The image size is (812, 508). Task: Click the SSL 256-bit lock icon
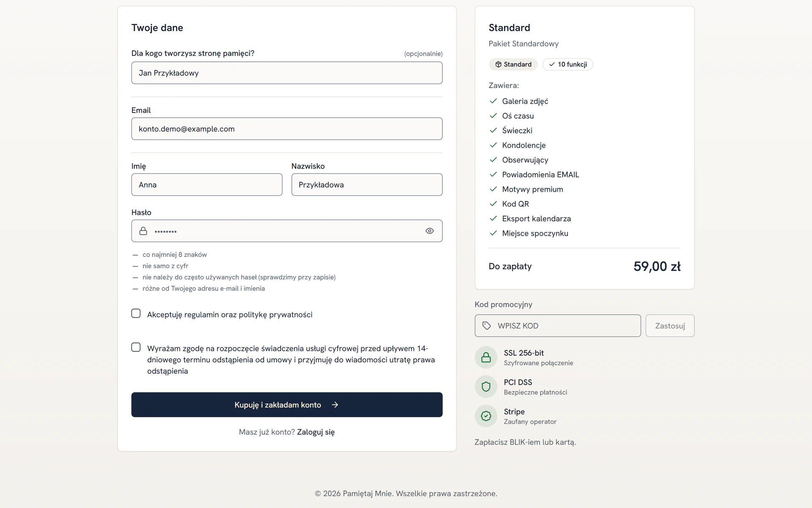pos(486,357)
